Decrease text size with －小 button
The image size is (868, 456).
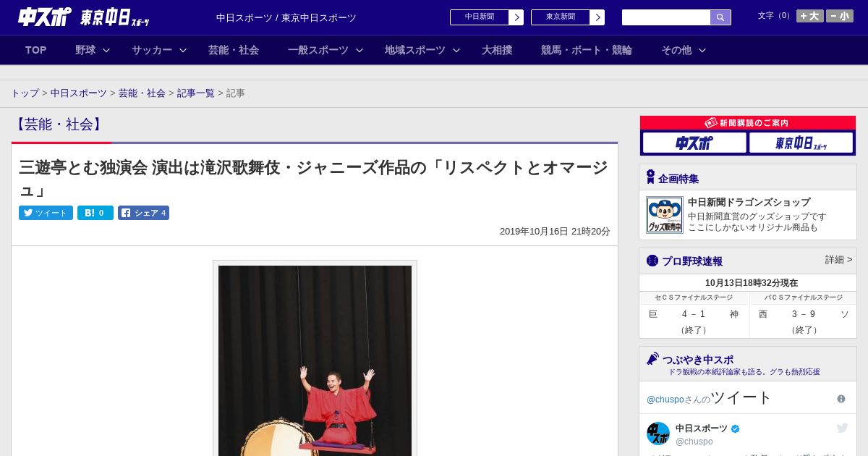840,16
